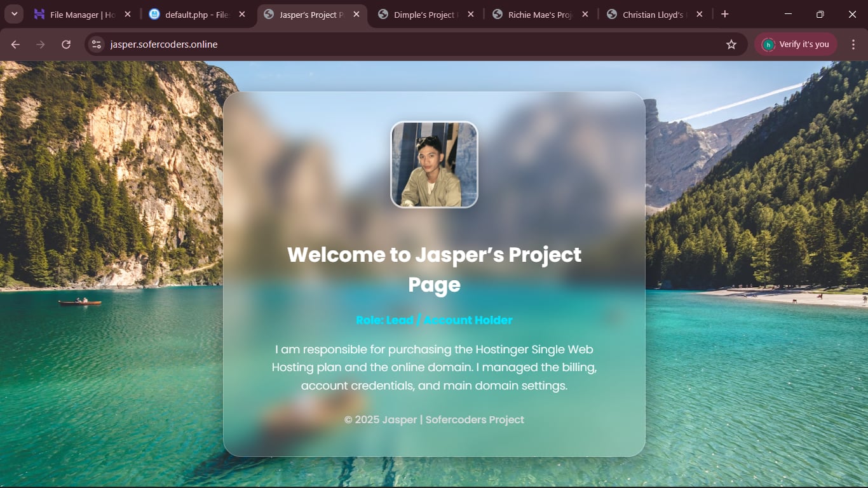Close Jasper's Project Page tab

(x=356, y=15)
